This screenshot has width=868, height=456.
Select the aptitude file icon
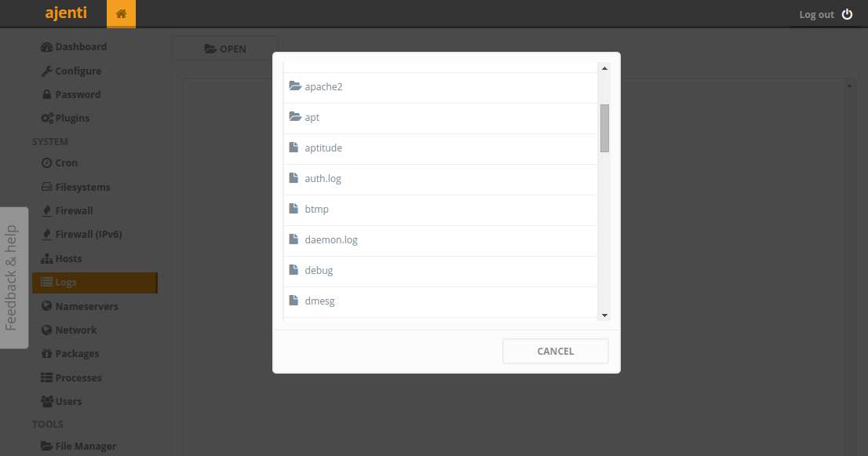pos(294,148)
